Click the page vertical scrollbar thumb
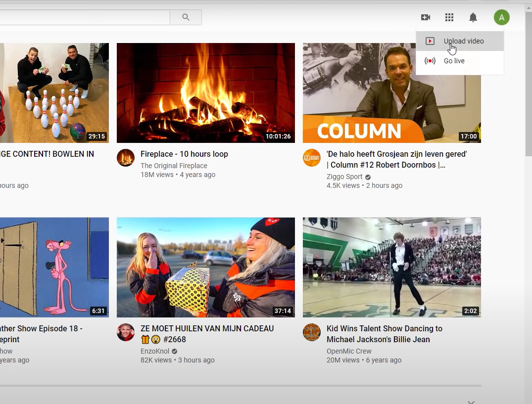 pos(529,85)
